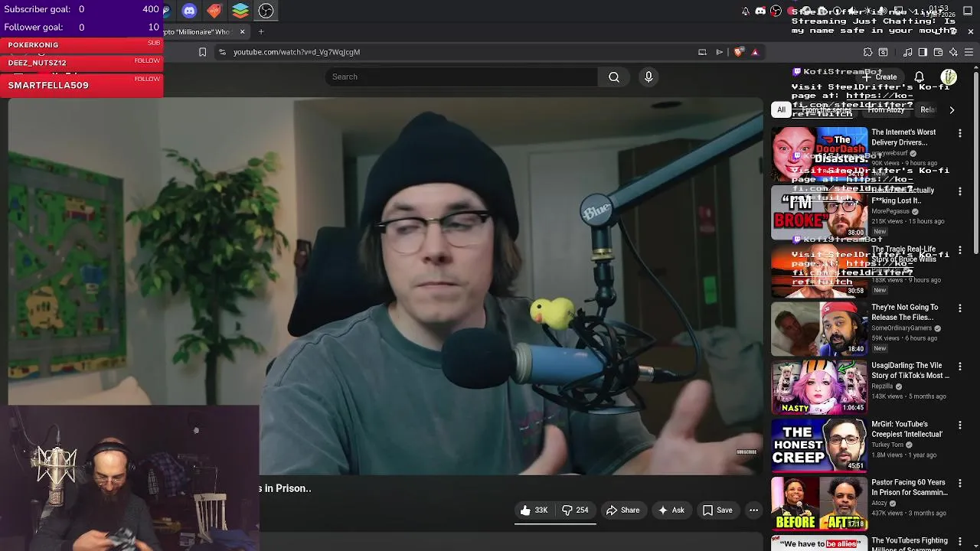980x551 pixels.
Task: Click the SomeOrdinaryGamers channel name
Action: [x=901, y=328]
